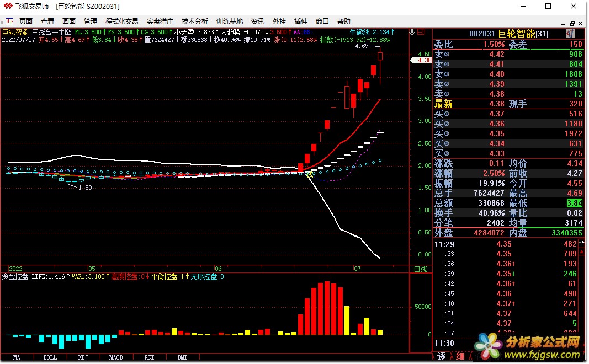
Task: Close the inner chart window
Action: [x=581, y=23]
